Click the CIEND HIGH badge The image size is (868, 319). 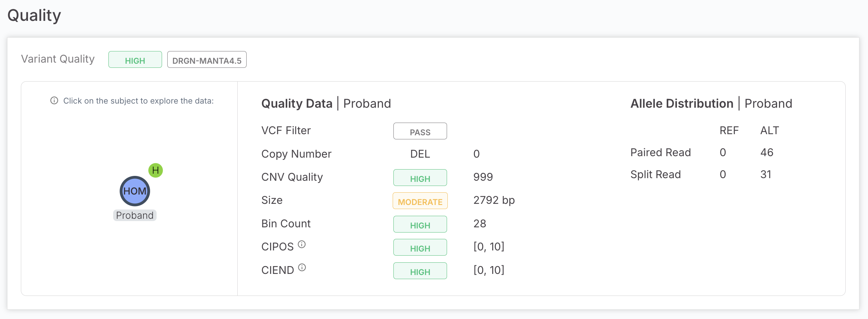(420, 271)
